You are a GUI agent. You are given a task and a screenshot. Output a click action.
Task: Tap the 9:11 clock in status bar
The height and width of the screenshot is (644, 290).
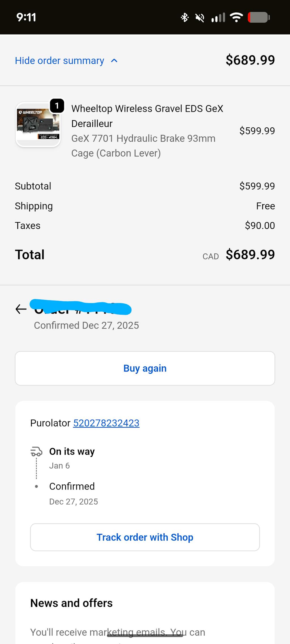click(26, 18)
